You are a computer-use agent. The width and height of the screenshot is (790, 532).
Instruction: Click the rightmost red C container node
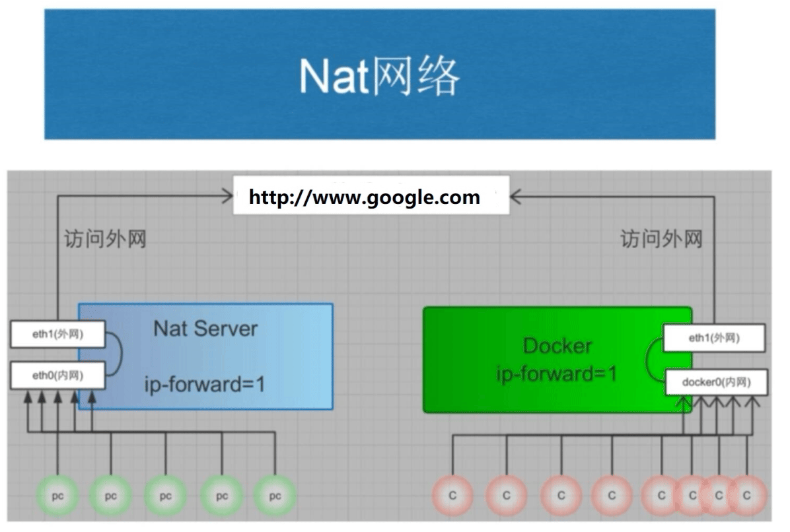[x=746, y=496]
